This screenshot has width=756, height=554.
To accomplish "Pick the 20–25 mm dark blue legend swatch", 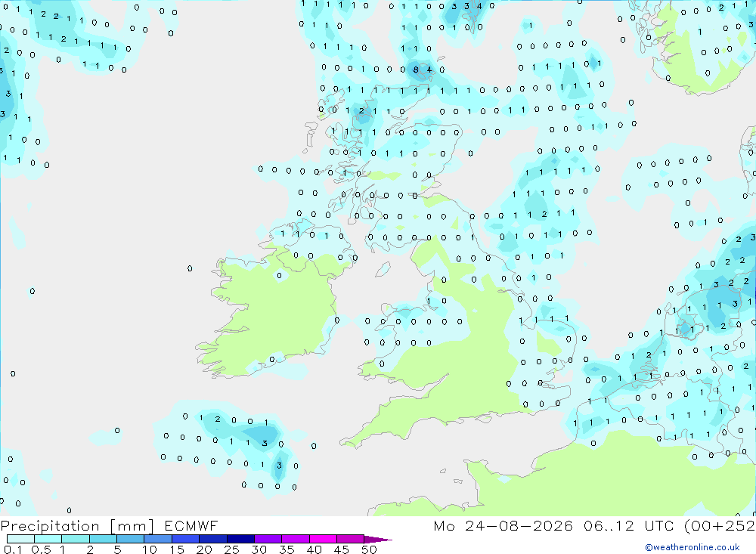I will coord(212,539).
